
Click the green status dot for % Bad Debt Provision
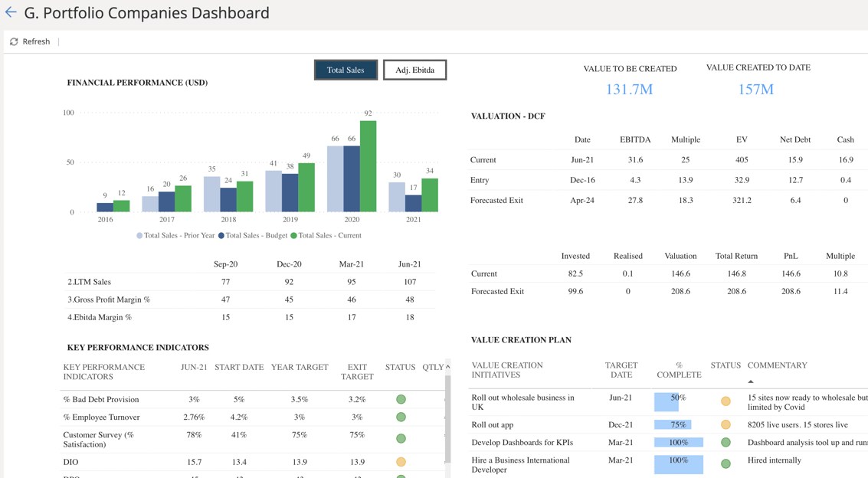pyautogui.click(x=399, y=399)
